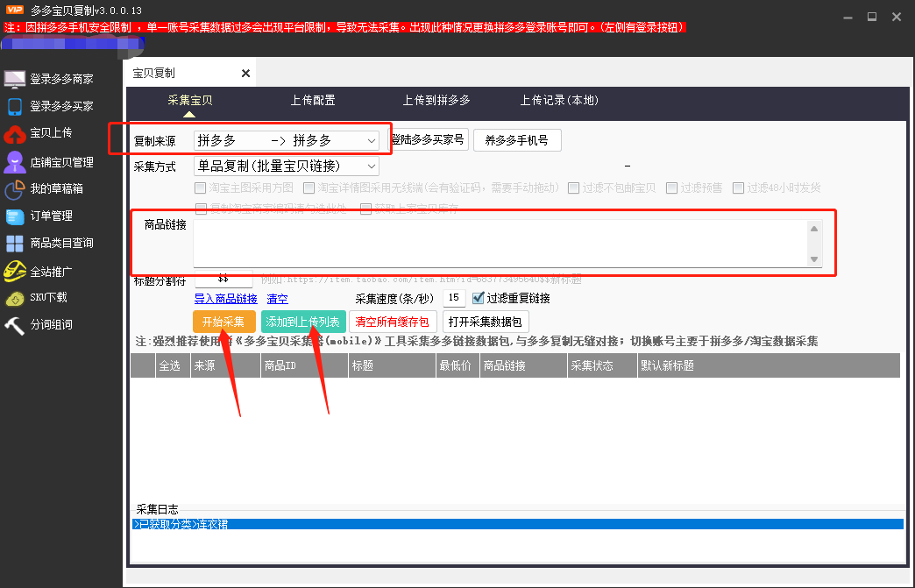Switch to 上传记录(本地) tab
The image size is (915, 588).
559,100
